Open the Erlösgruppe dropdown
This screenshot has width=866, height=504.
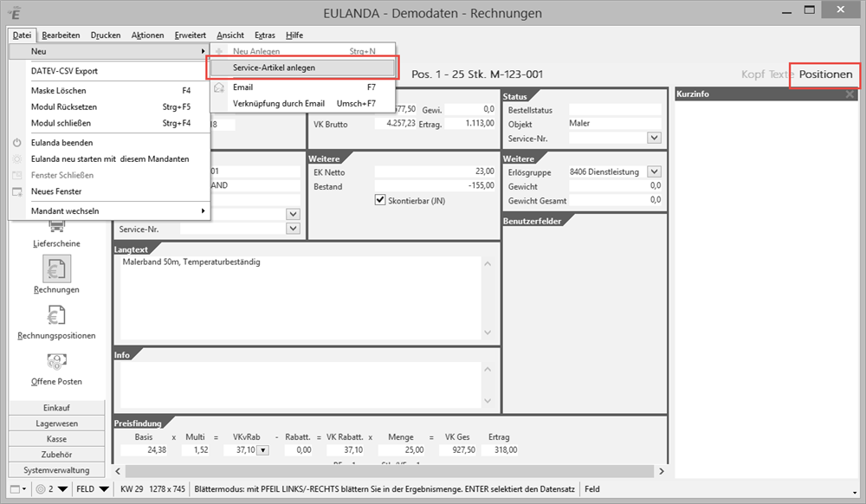pos(654,171)
